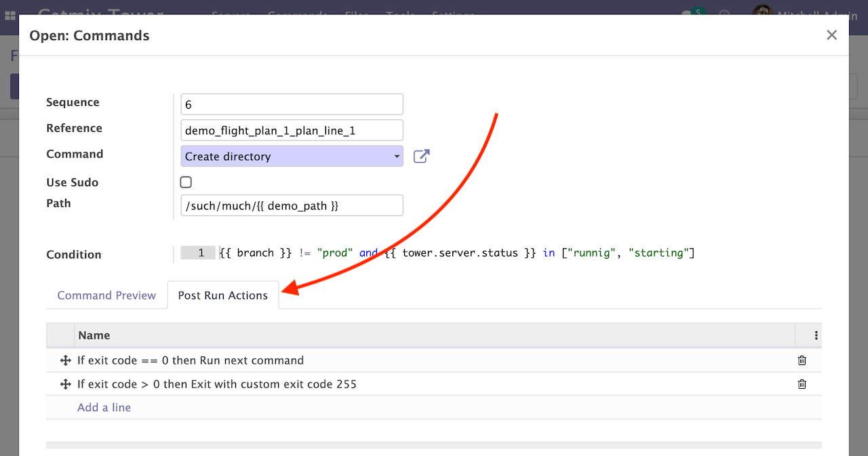
Task: Grab the drag handle of the 'Run next command' row
Action: (66, 361)
